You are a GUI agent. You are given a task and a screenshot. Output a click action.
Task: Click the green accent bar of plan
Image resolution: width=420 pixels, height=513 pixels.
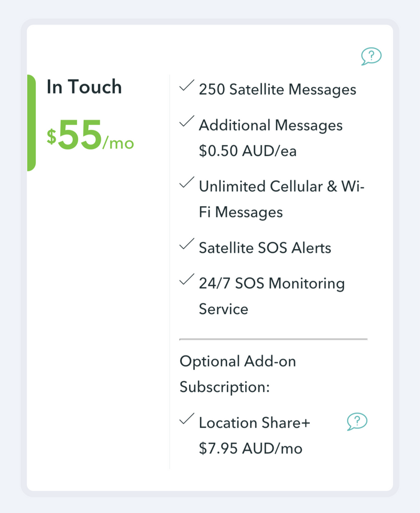31,123
